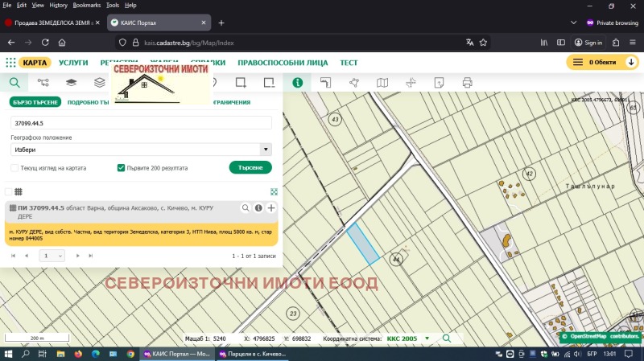Image resolution: width=644 pixels, height=361 pixels.
Task: Zoom to parcel 37099.44.5 result
Action: click(x=246, y=208)
